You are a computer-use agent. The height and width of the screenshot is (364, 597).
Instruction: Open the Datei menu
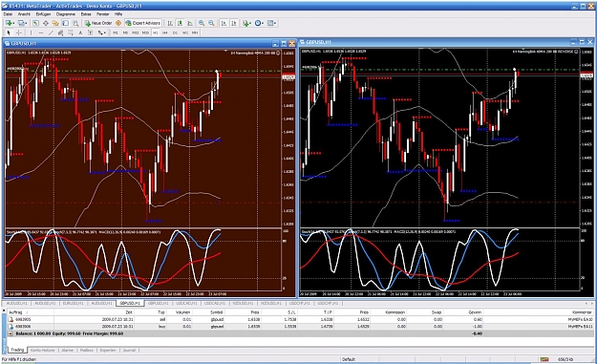click(8, 14)
